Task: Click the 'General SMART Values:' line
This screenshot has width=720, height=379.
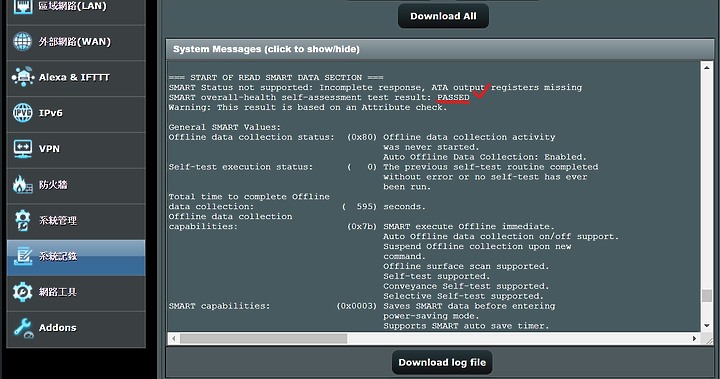Action: click(x=225, y=127)
